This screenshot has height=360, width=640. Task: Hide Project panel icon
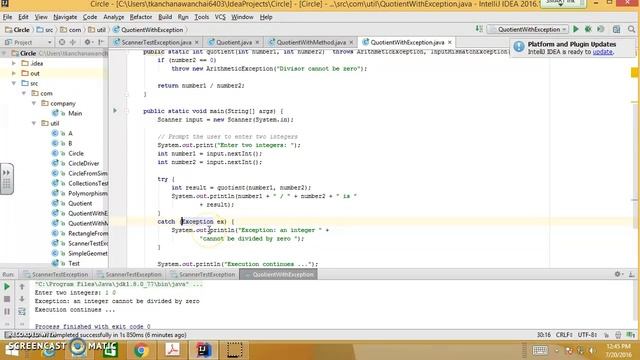(x=100, y=42)
